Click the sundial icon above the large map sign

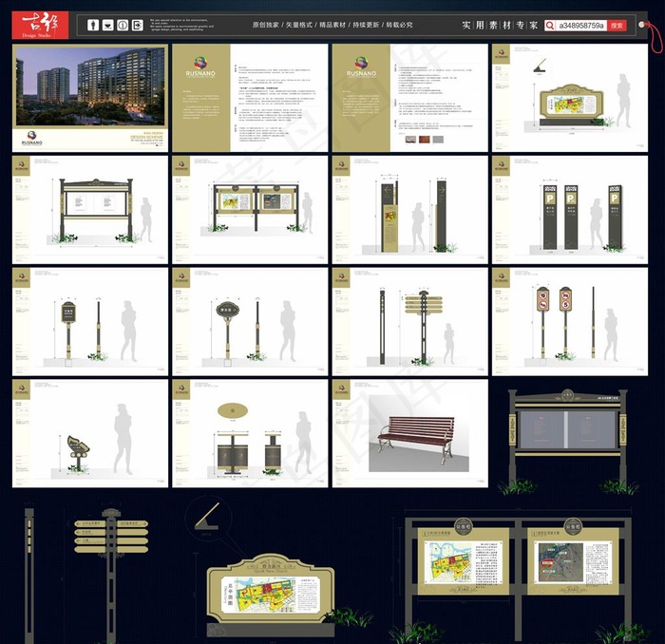pos(208,519)
